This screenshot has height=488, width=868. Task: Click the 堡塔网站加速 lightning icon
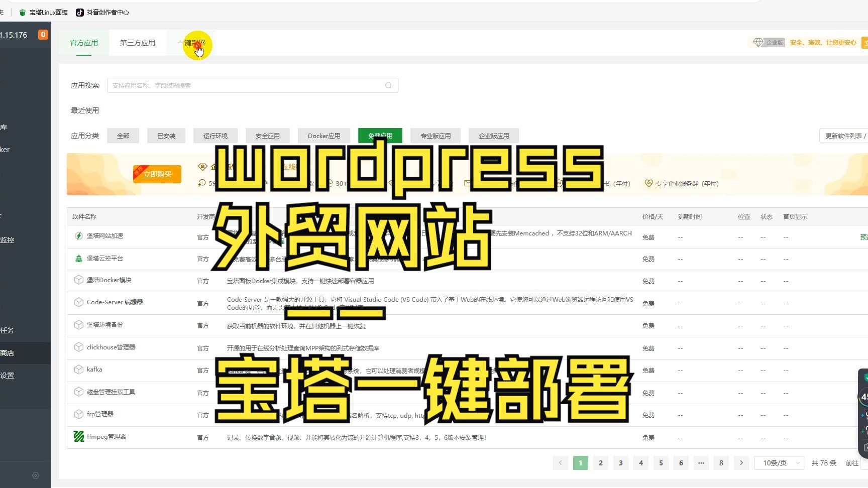(x=79, y=236)
